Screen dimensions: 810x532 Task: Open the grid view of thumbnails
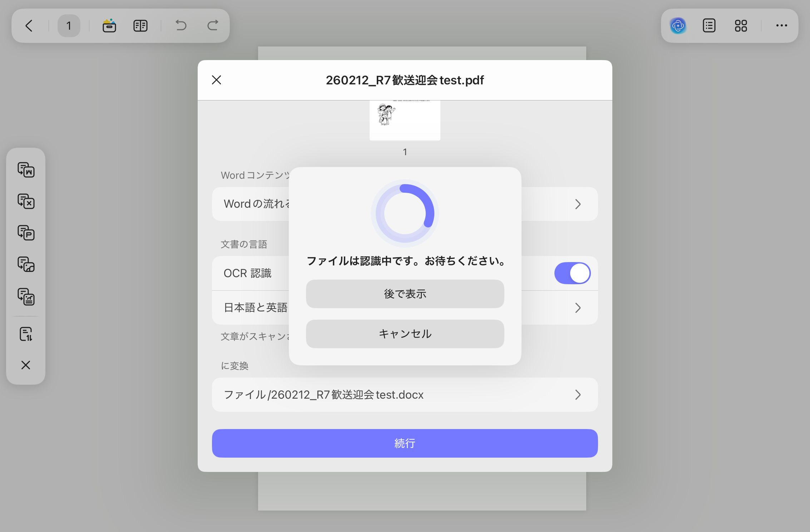[x=741, y=26]
